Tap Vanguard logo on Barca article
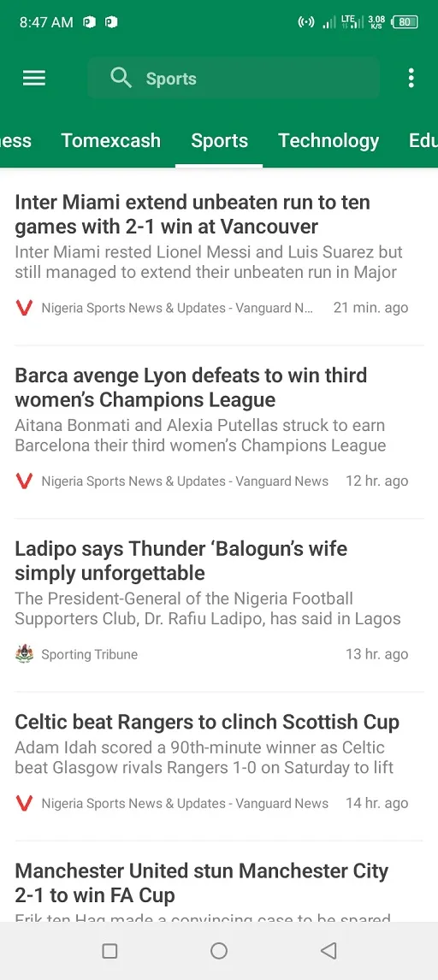Viewport: 438px width, 980px height. [24, 481]
